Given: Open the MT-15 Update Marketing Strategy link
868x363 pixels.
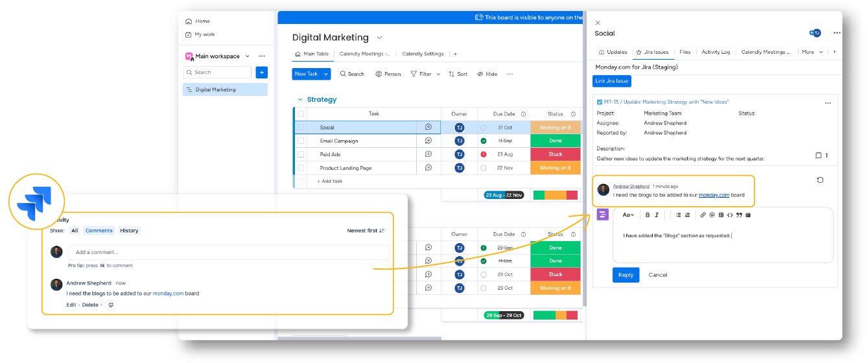Looking at the screenshot, I should (666, 102).
